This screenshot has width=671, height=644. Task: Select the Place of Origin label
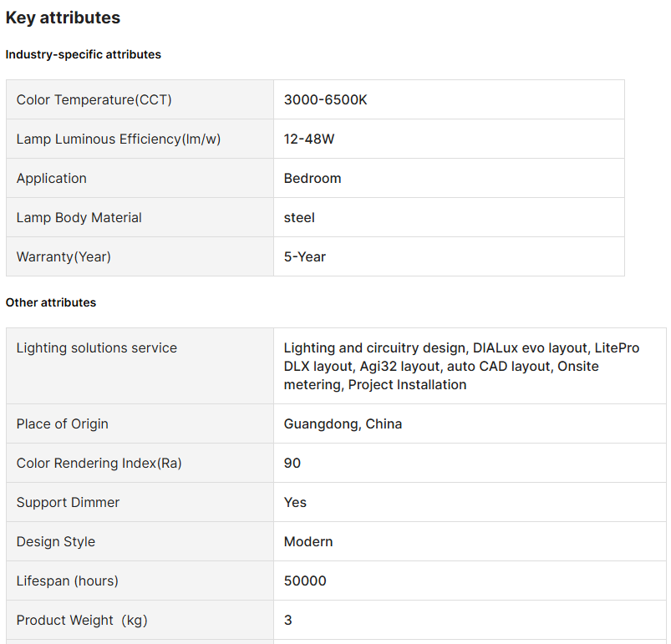[63, 424]
